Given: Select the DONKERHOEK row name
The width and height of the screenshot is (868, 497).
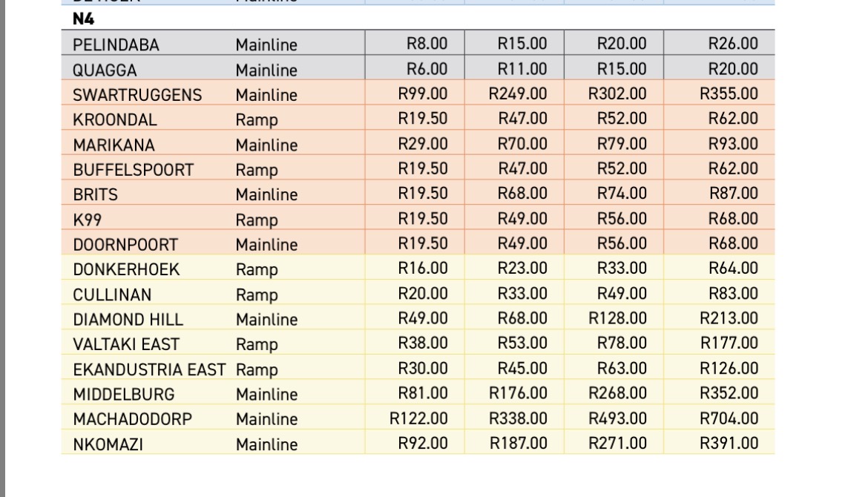Looking at the screenshot, I should click(x=126, y=269).
